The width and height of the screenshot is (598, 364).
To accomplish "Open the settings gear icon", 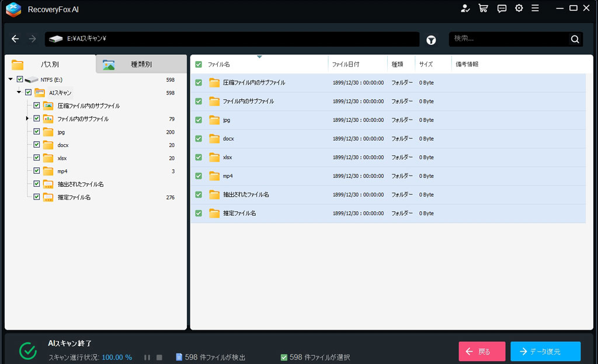I will 519,8.
